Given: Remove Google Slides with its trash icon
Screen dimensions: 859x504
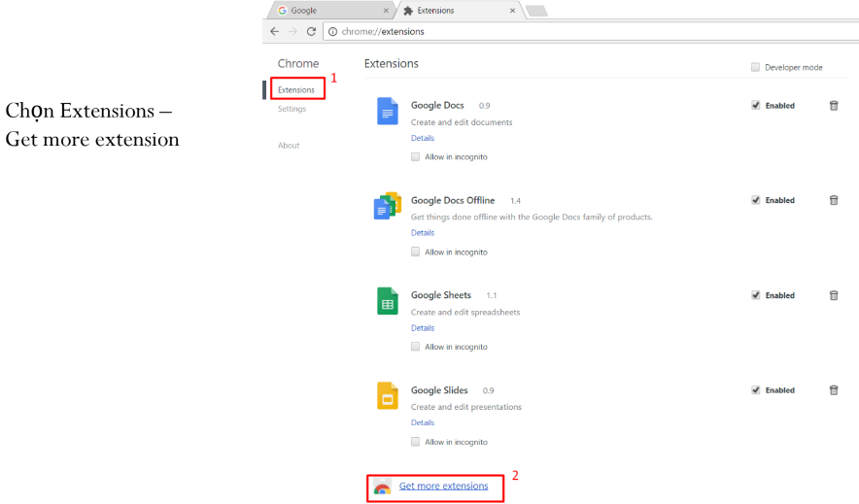Looking at the screenshot, I should pyautogui.click(x=833, y=390).
